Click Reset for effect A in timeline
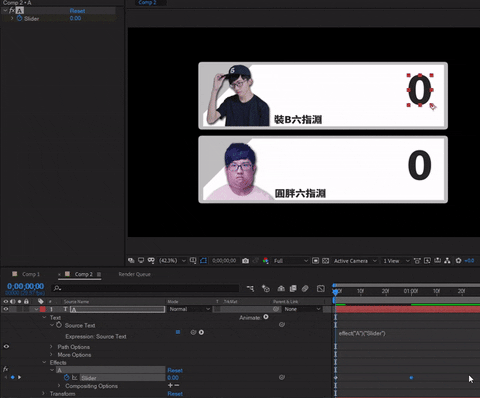Image resolution: width=480 pixels, height=398 pixels. [175, 370]
